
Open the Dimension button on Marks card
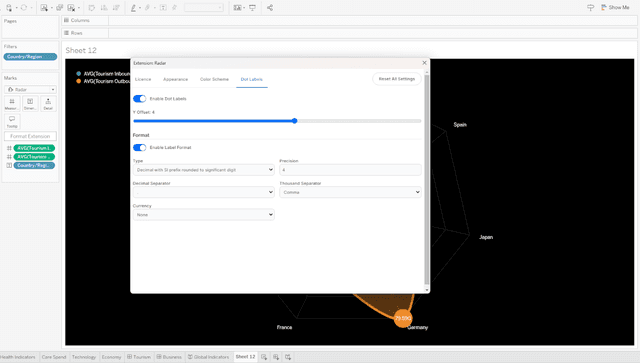point(30,104)
